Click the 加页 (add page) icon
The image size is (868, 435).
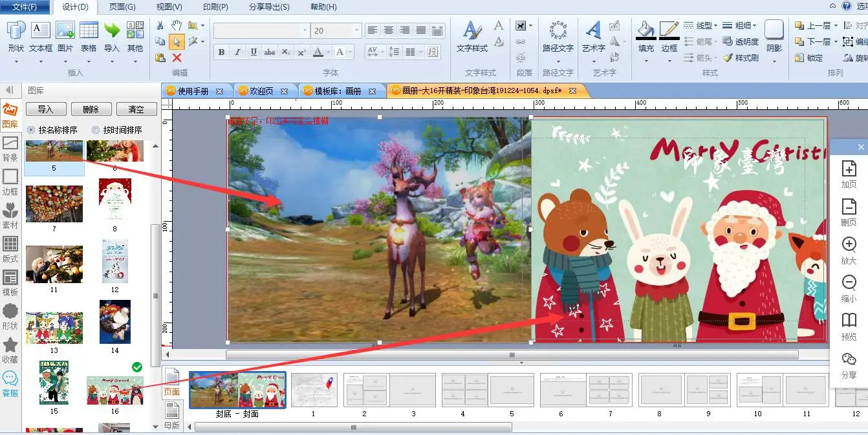point(849,169)
